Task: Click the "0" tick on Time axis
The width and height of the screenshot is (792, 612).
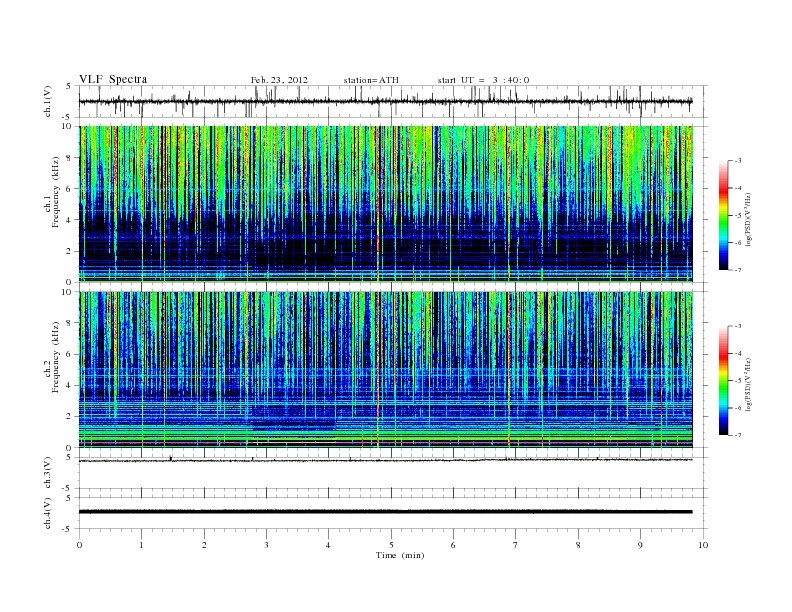Action: point(79,545)
